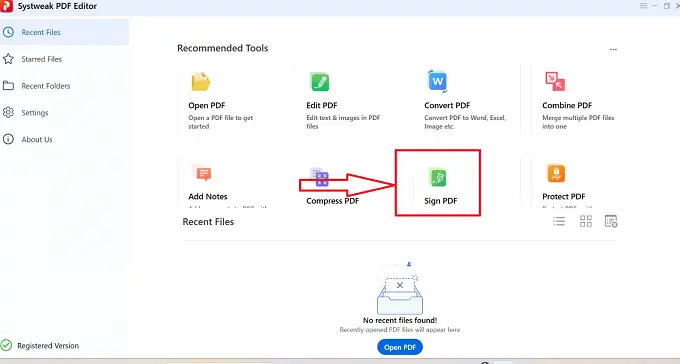Open the hamburger menu in title bar
The height and width of the screenshot is (364, 680).
tap(644, 6)
